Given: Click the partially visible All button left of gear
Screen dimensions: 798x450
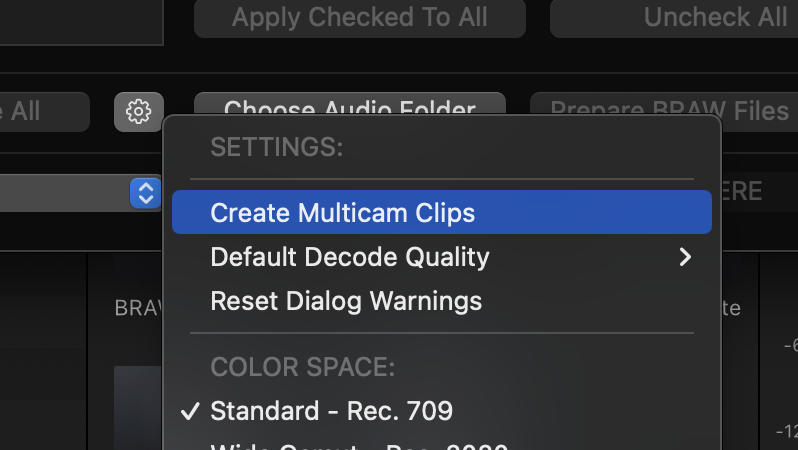Looking at the screenshot, I should [45, 111].
